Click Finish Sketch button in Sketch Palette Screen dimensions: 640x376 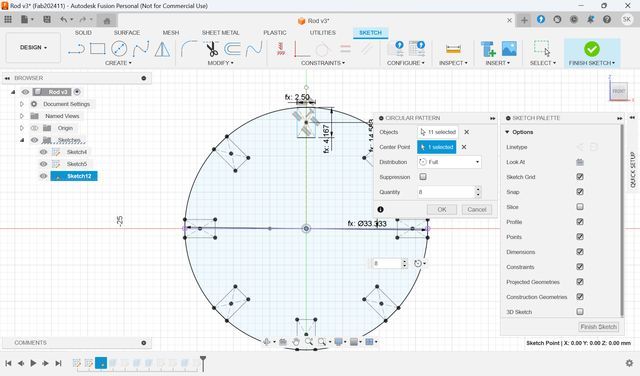(x=598, y=327)
